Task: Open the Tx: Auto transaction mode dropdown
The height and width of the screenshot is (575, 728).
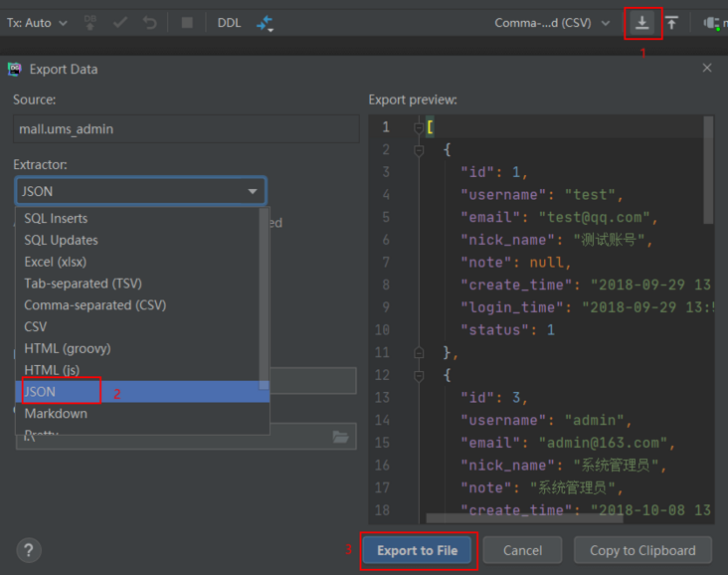Action: (38, 23)
